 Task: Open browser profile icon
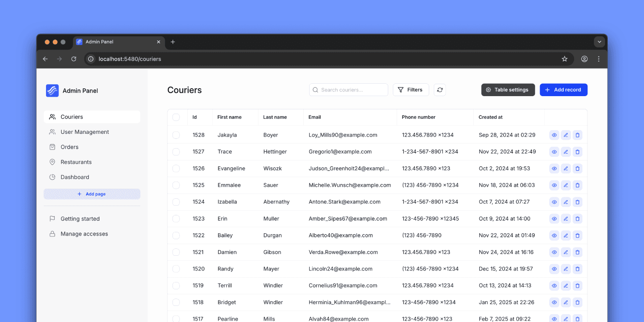[x=584, y=59]
